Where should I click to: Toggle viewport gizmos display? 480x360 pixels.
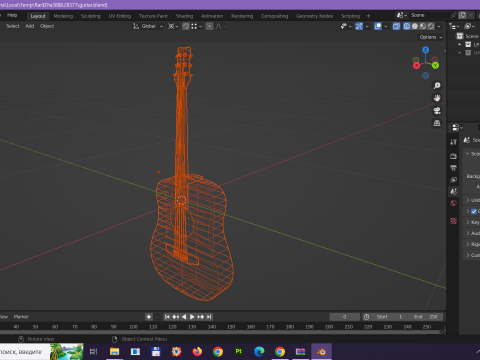pyautogui.click(x=359, y=26)
